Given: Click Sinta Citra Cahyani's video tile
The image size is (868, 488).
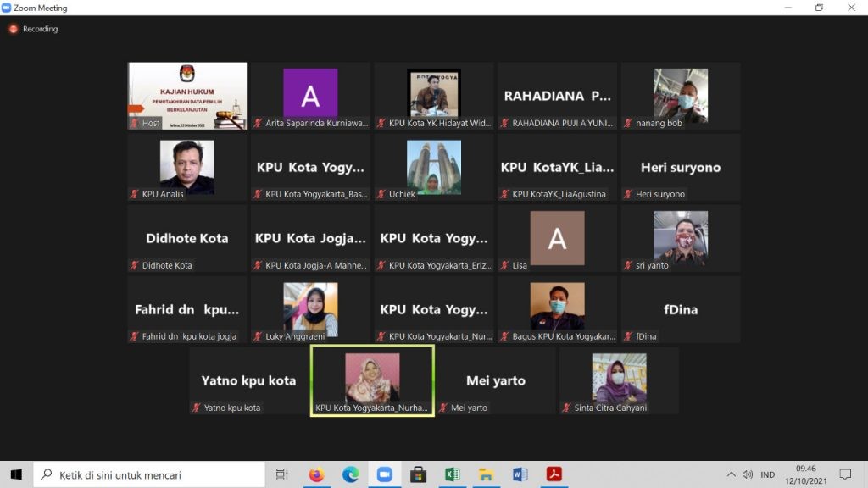Looking at the screenshot, I should (x=619, y=380).
